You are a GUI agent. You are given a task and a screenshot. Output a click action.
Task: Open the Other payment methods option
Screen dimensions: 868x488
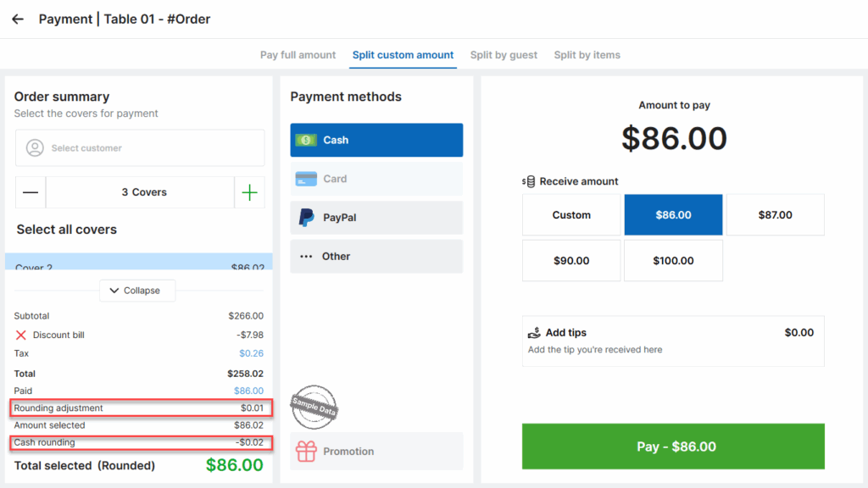pyautogui.click(x=376, y=256)
